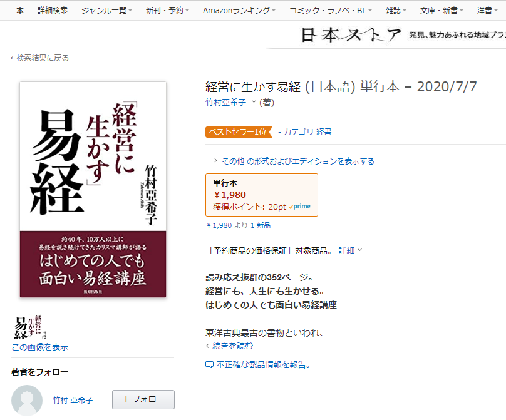The image size is (506, 420).
Task: Open the 本 menu item
Action: [20, 10]
